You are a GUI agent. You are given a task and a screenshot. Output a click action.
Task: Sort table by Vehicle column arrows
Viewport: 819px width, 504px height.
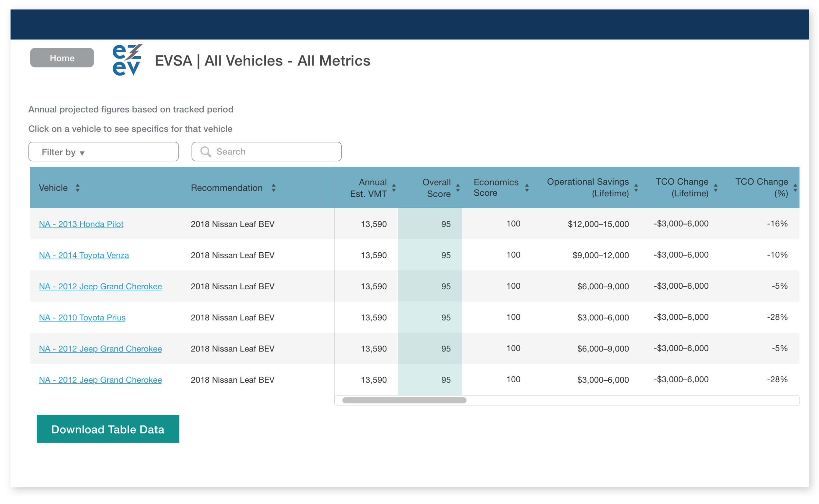pyautogui.click(x=77, y=188)
